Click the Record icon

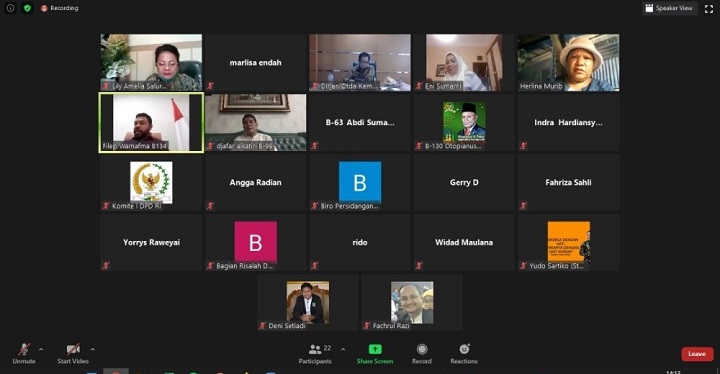coord(422,350)
